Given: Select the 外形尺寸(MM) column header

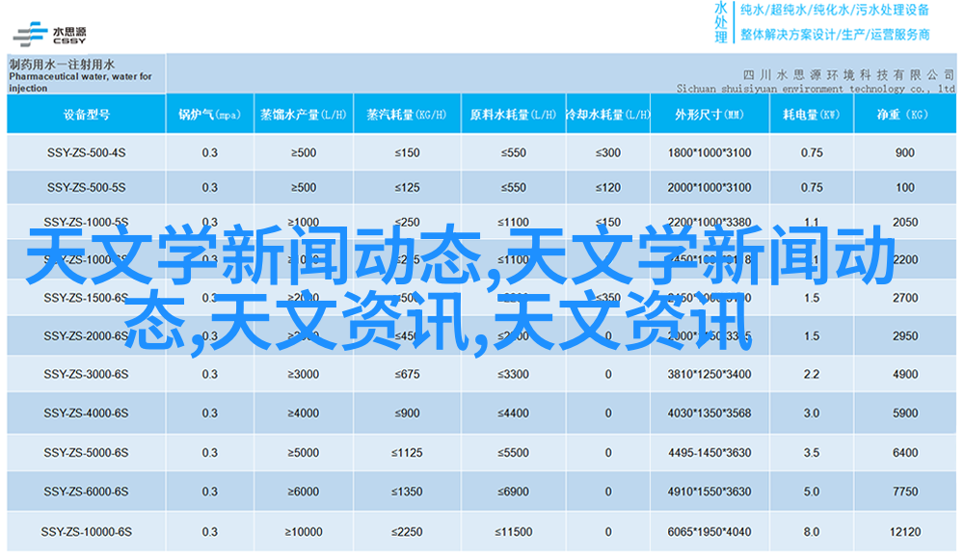Looking at the screenshot, I should (709, 115).
